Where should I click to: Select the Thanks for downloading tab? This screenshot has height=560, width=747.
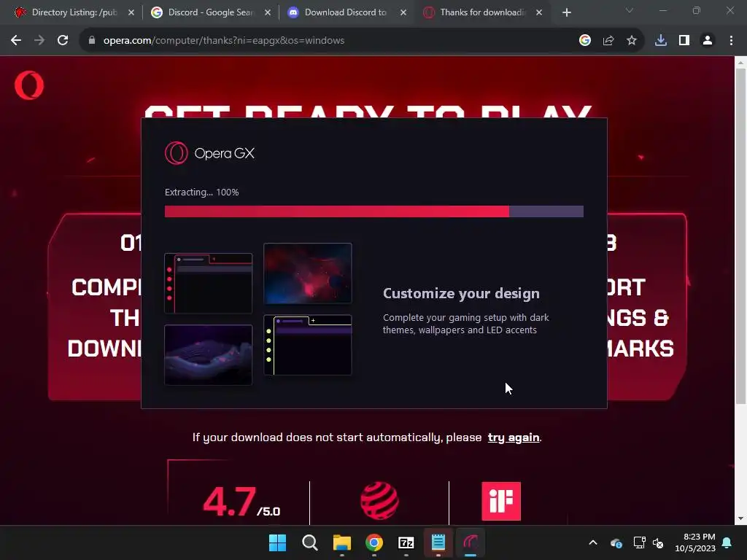482,12
